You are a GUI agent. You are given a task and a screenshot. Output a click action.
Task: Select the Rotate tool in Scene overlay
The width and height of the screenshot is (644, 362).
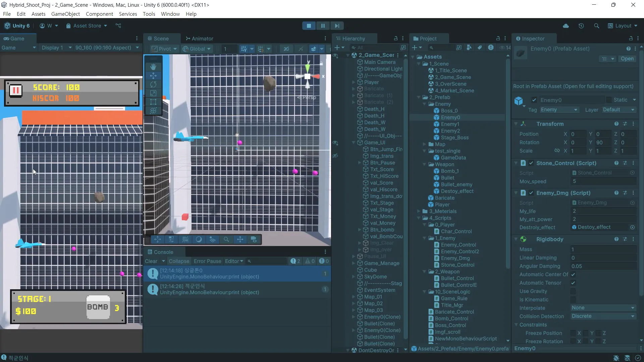tap(153, 84)
